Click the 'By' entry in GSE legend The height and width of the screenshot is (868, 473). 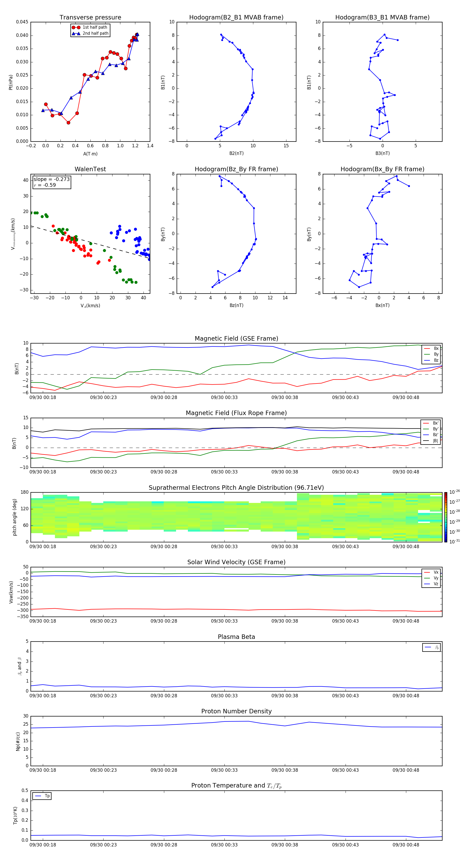tap(431, 354)
